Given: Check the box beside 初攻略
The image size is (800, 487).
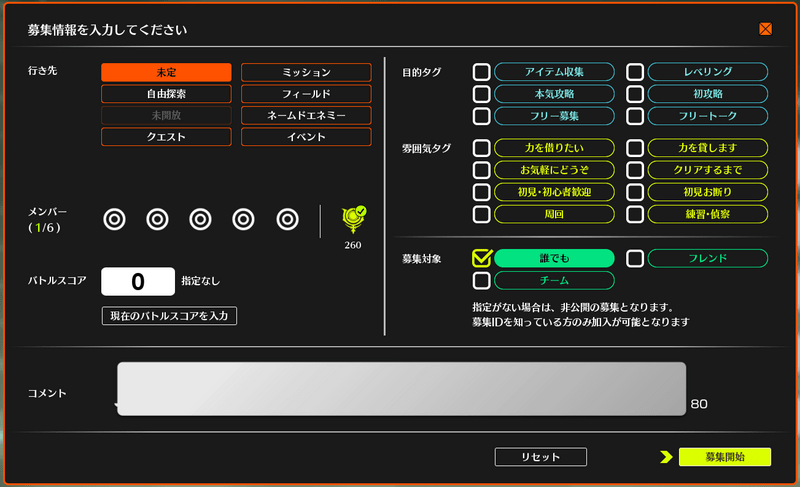Looking at the screenshot, I should click(635, 94).
